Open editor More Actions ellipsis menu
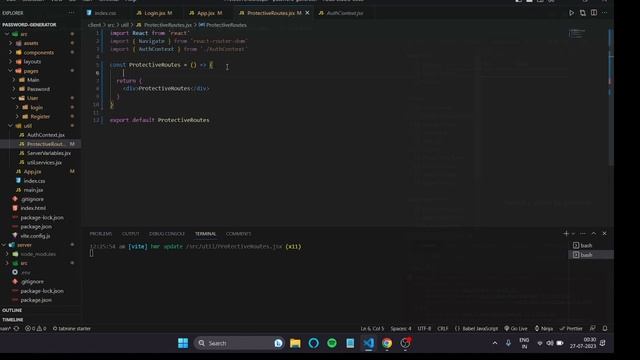Viewport: 640px width, 360px height. pyautogui.click(x=604, y=13)
